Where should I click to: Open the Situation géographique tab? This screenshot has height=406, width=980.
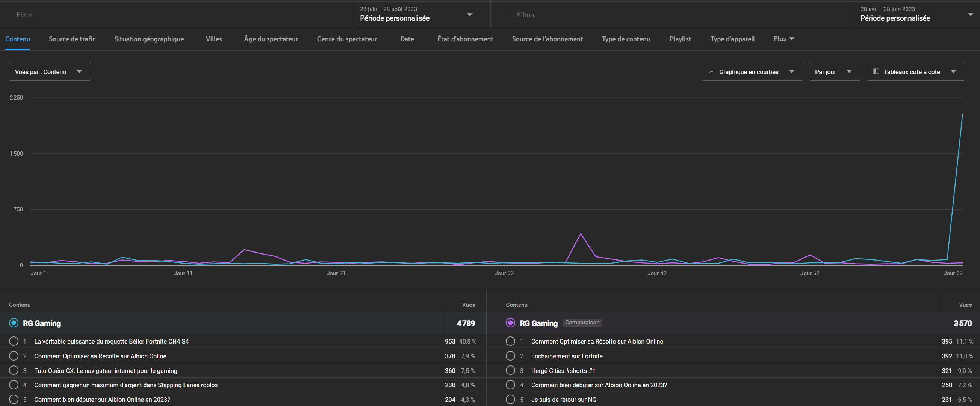point(149,39)
